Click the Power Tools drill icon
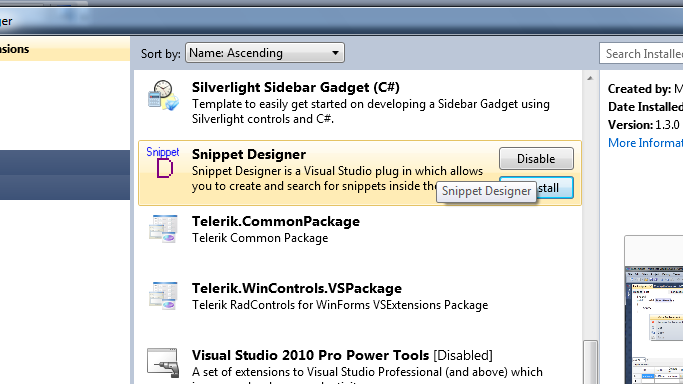The image size is (683, 384). 163,362
